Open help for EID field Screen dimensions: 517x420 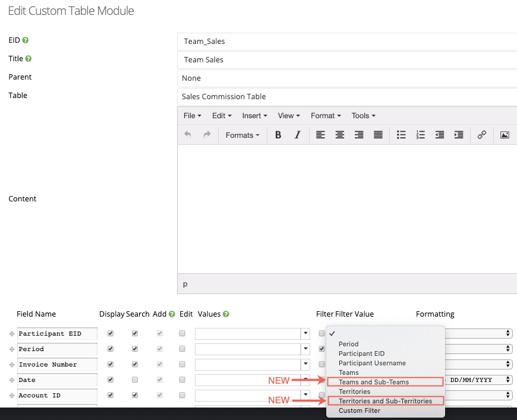[26, 40]
